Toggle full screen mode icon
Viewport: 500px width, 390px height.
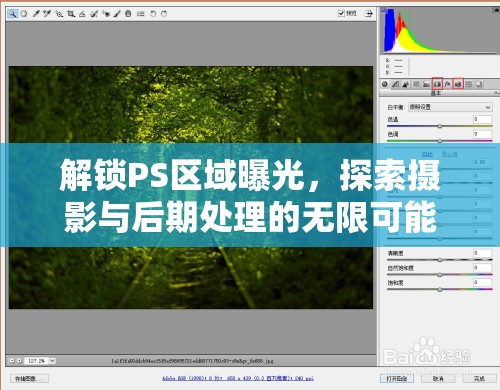tap(369, 14)
